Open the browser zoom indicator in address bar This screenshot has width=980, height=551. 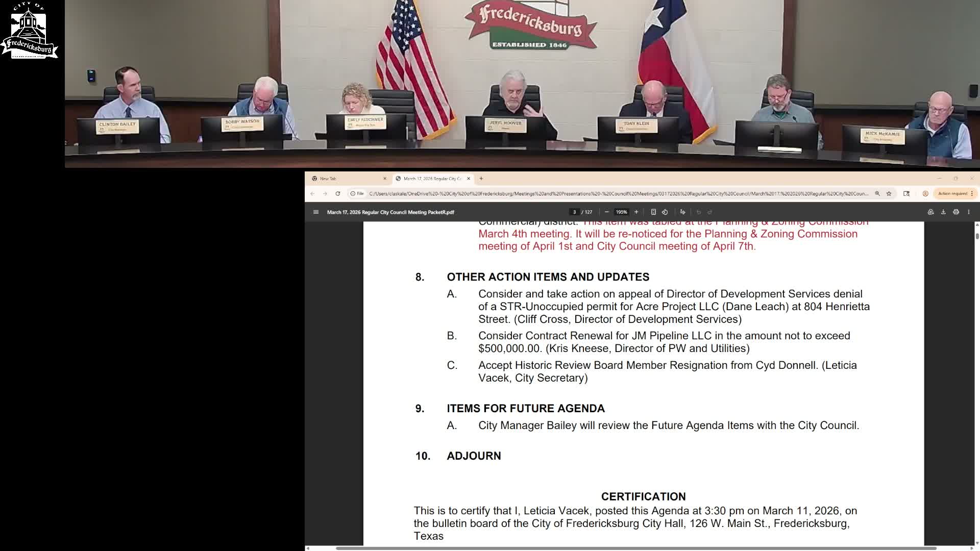point(877,194)
